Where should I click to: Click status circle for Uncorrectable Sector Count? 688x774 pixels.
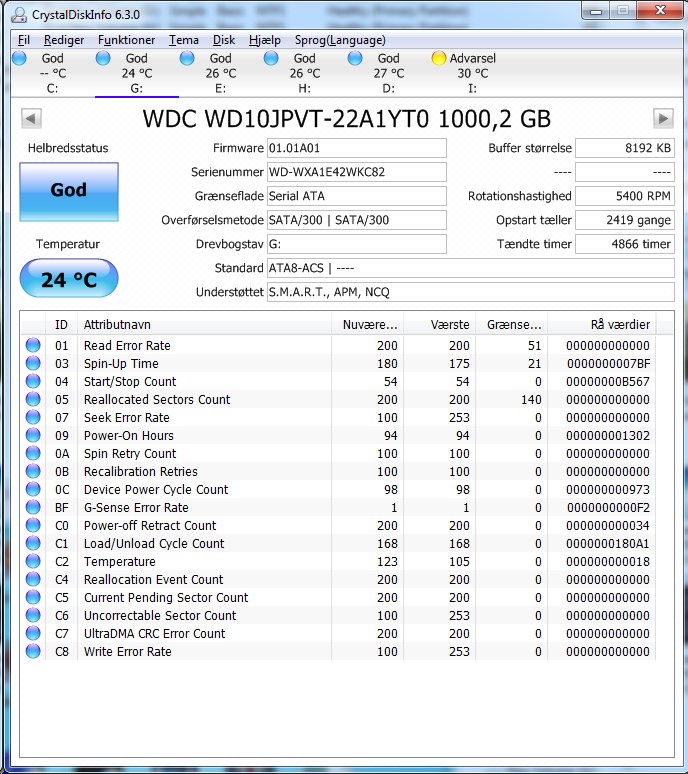tap(33, 615)
